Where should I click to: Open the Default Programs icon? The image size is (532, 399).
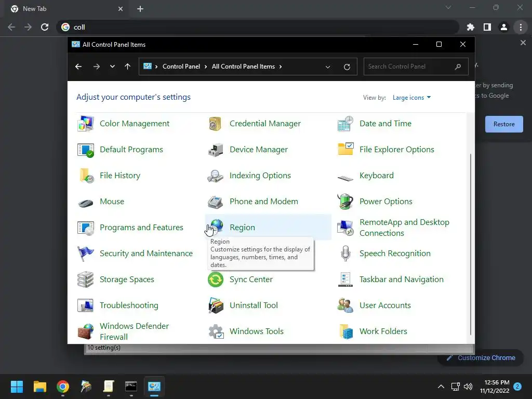point(86,150)
